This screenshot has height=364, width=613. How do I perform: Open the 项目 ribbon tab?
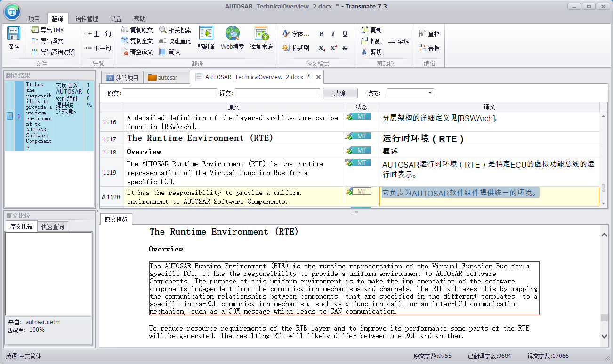click(x=34, y=19)
